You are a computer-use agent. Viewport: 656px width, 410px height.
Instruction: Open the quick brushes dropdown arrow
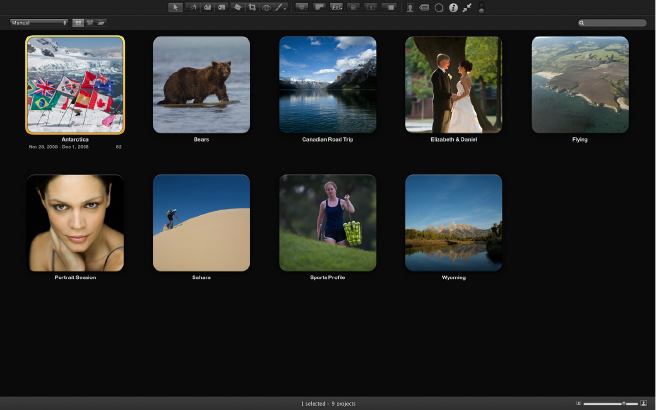(x=283, y=7)
